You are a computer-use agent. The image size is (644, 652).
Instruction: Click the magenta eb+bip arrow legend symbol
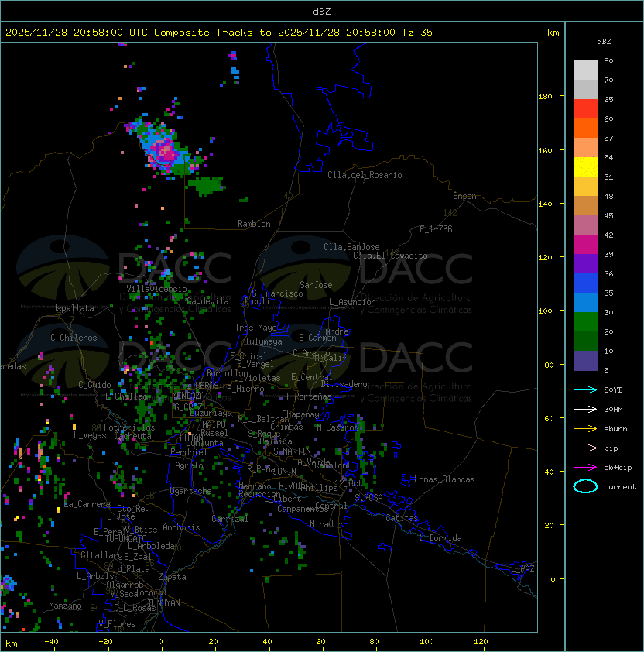(x=585, y=468)
